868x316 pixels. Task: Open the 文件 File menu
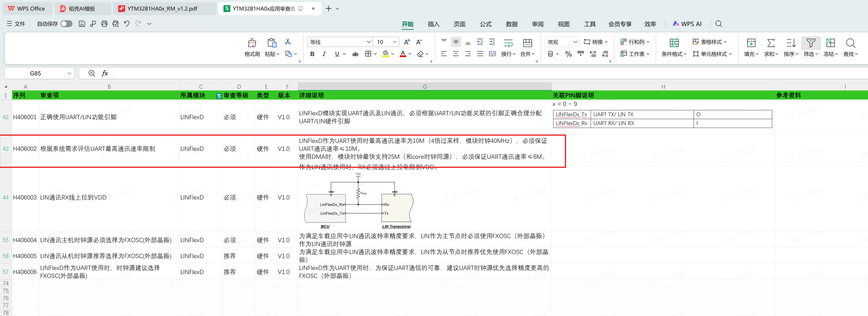coord(16,24)
